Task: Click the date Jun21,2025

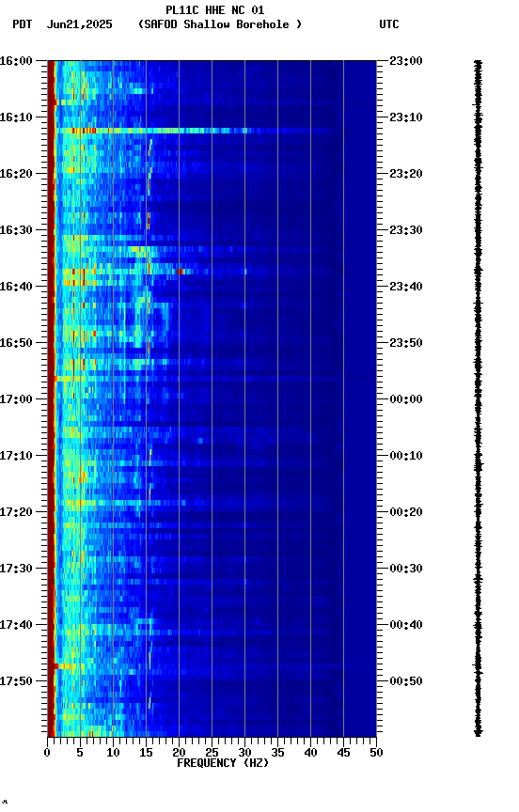Action: pos(79,24)
